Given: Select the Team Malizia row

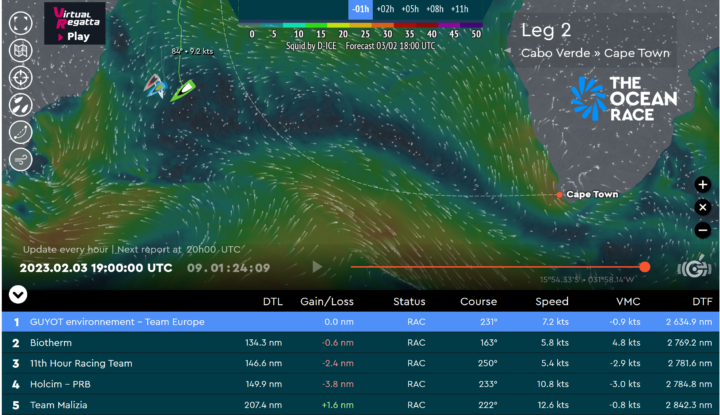Looking at the screenshot, I should click(x=360, y=405).
